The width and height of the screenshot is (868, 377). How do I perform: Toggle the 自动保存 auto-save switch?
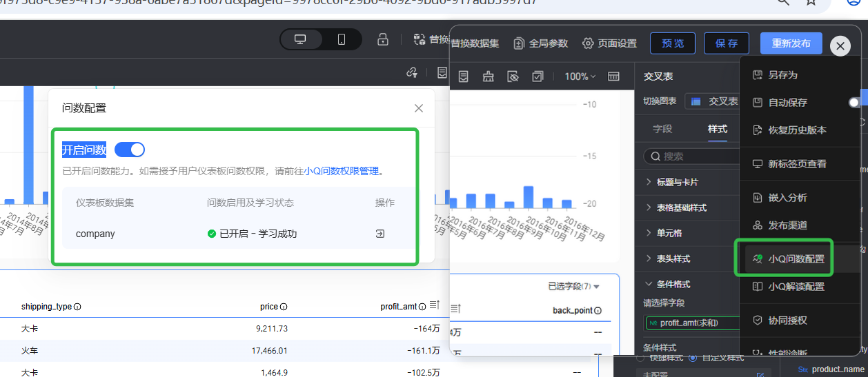point(855,102)
